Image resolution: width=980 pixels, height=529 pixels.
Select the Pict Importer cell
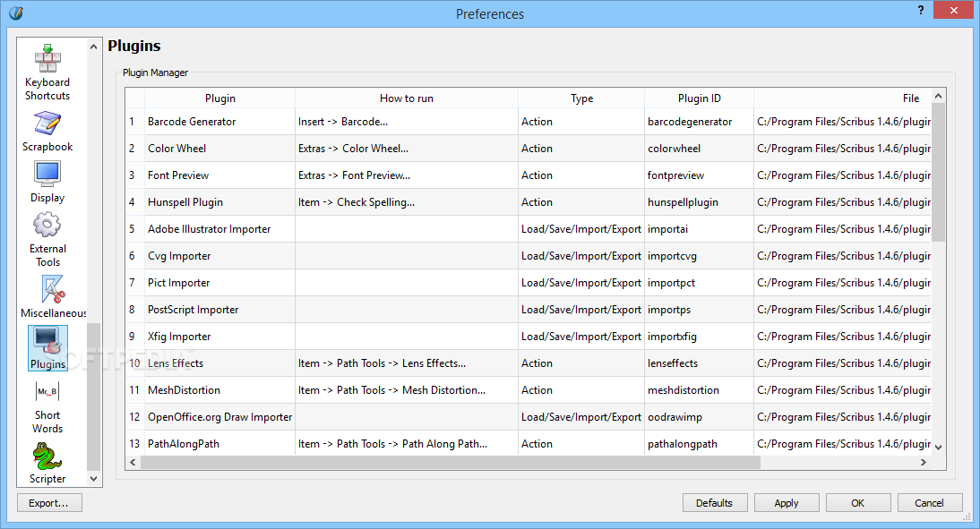[x=220, y=283]
